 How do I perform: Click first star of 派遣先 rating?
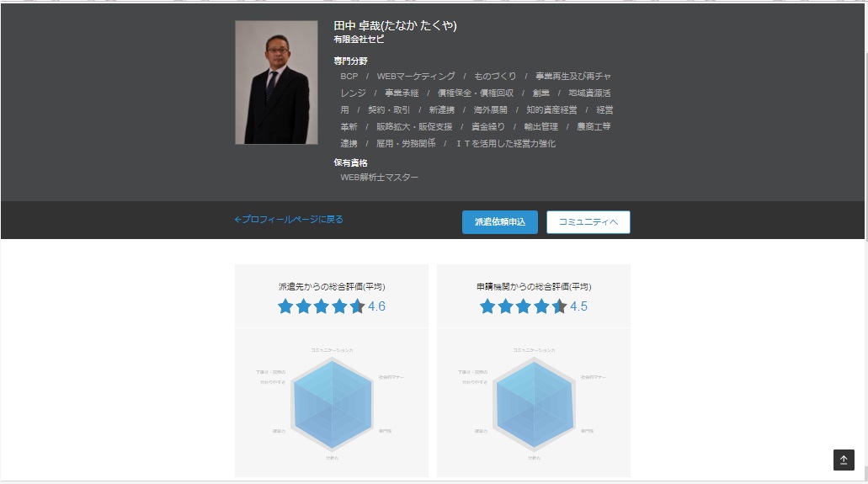coord(285,306)
